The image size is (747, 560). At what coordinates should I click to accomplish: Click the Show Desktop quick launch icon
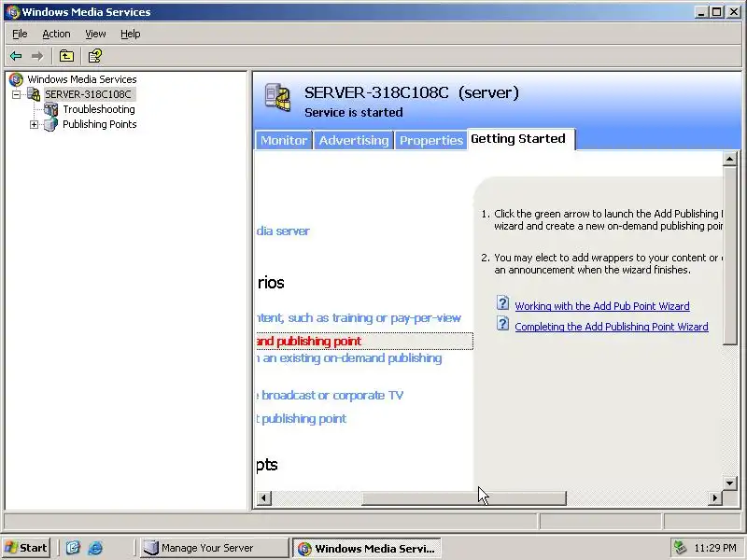click(x=73, y=548)
